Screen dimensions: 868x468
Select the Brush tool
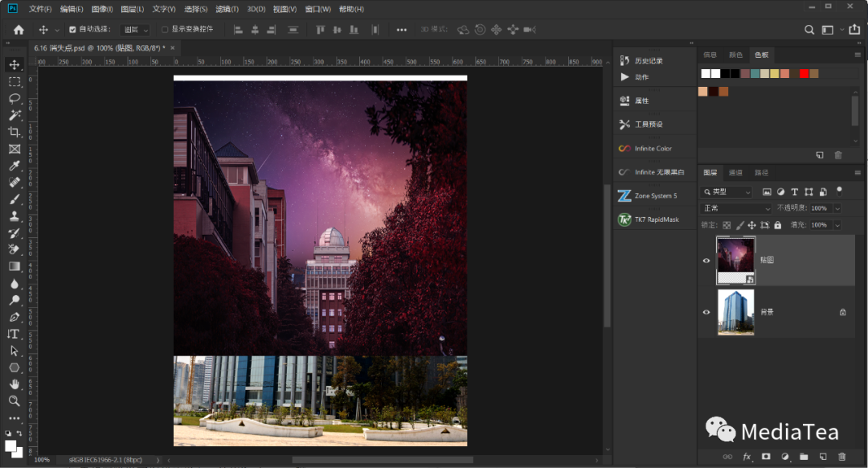[14, 199]
